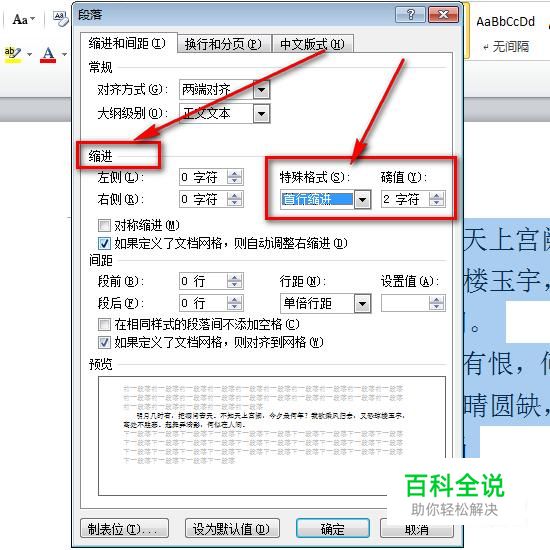This screenshot has width=550, height=550.
Task: Open the font color dropdown arrow
Action: pyautogui.click(x=65, y=54)
